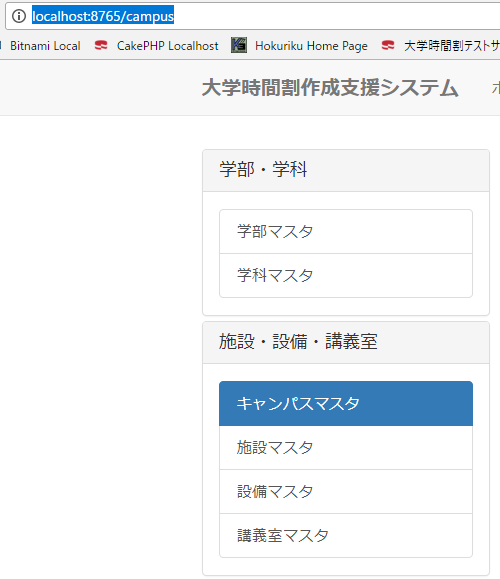
Task: Click the localhost:8765/campus address field
Action: point(253,16)
